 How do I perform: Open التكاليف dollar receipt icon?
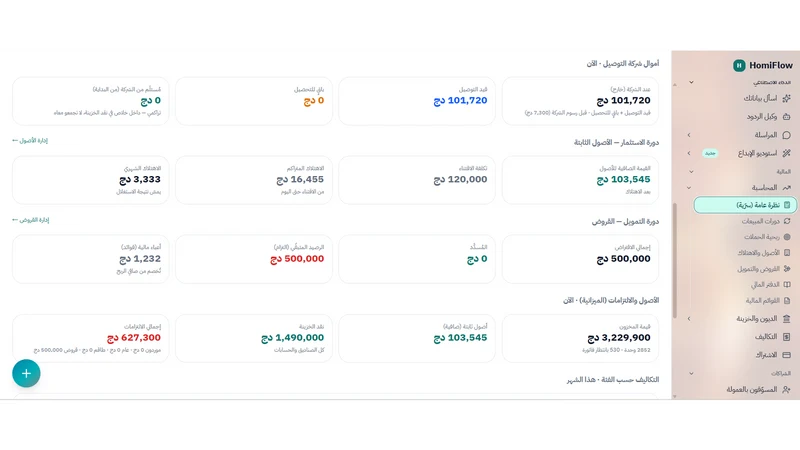pos(787,337)
